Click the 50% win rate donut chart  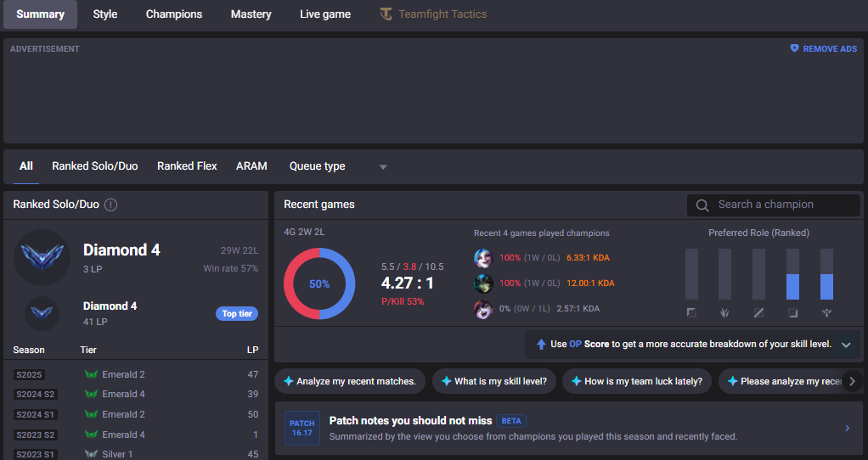click(319, 283)
